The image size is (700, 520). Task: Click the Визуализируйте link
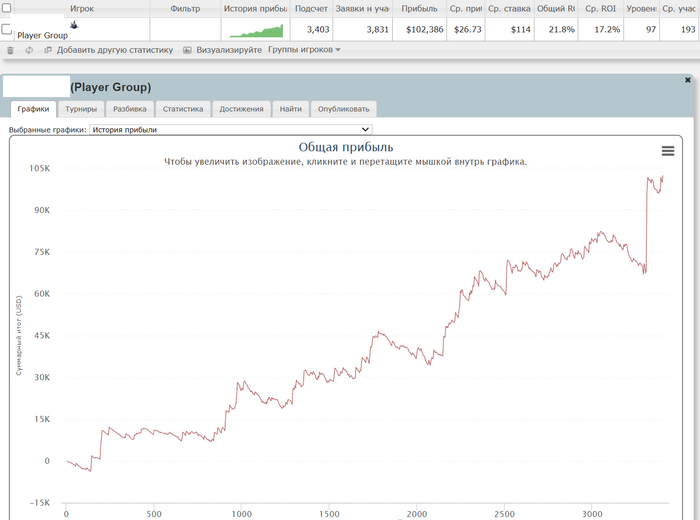(x=229, y=50)
